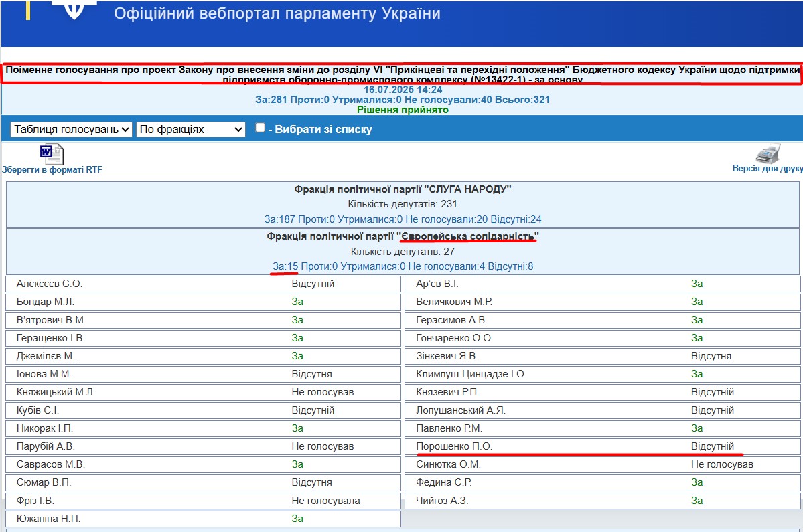The image size is (803, 532).
Task: Click 'Відсутній' status for Порошенко П.О.
Action: [x=713, y=446]
